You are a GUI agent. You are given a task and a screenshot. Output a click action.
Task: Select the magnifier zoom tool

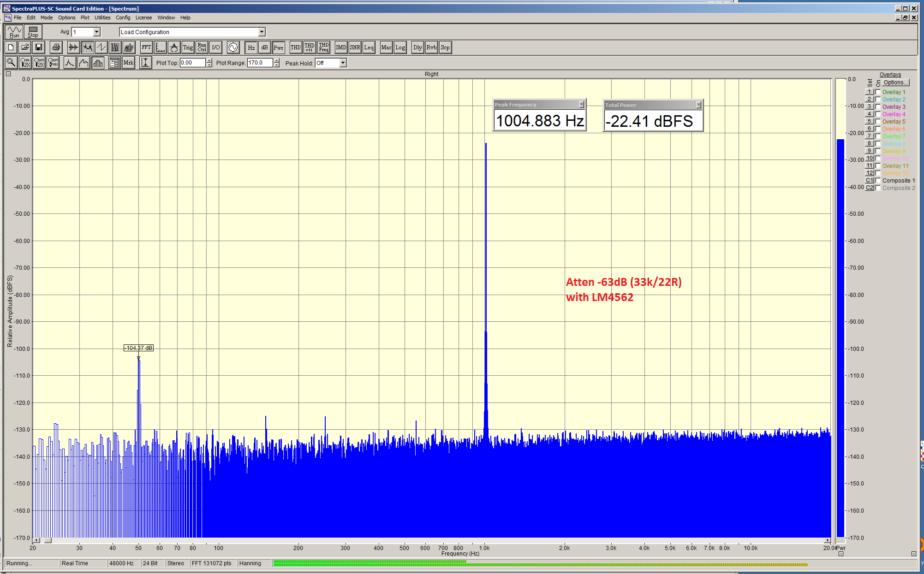[x=11, y=63]
